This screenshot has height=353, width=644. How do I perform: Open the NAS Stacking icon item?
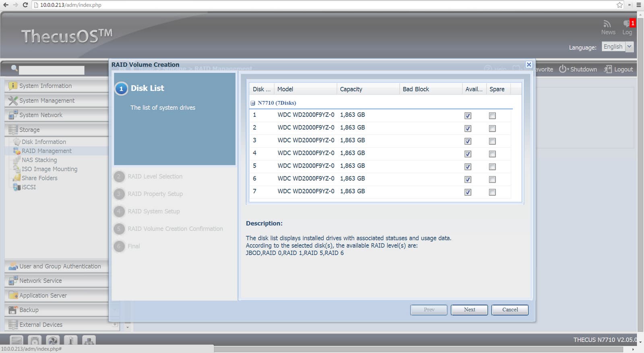click(17, 160)
